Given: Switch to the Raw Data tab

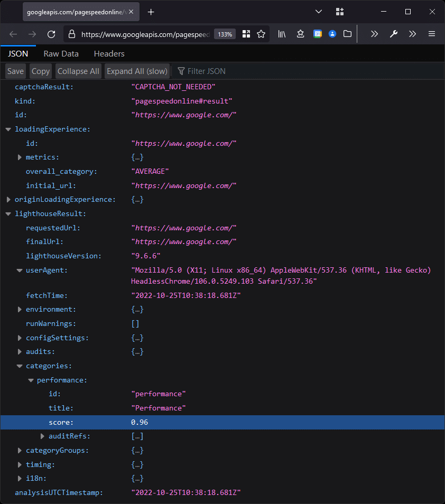Looking at the screenshot, I should [x=61, y=53].
